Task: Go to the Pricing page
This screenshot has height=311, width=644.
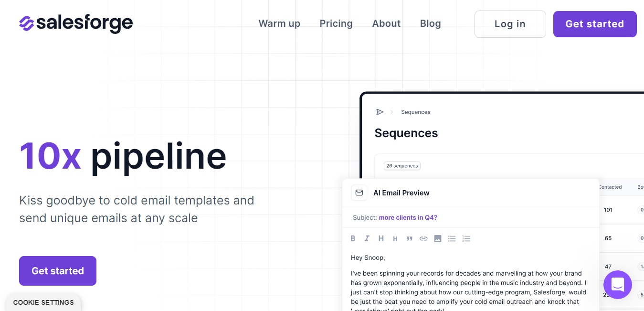Action: coord(336,23)
